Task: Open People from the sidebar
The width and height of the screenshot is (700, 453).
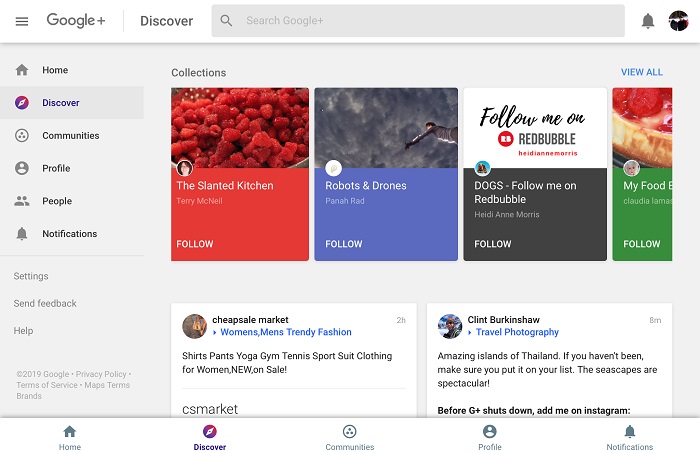Action: click(x=56, y=201)
